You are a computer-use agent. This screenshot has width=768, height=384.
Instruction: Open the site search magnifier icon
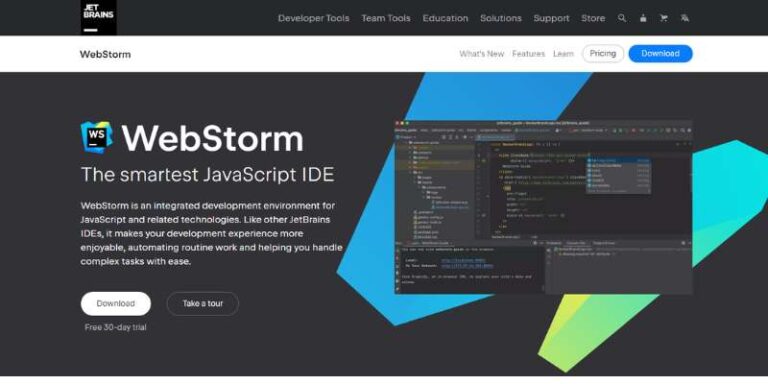[x=622, y=18]
